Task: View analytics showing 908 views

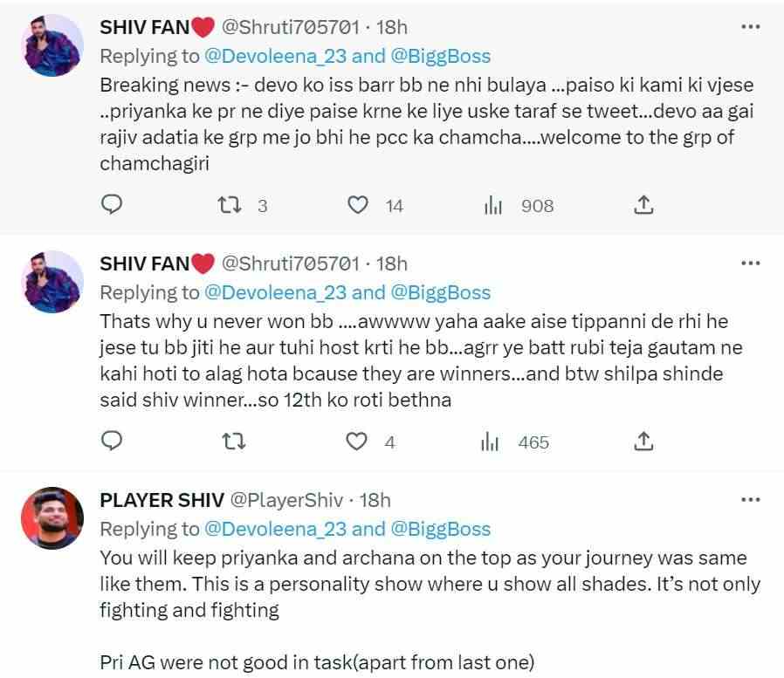Action: tap(493, 205)
